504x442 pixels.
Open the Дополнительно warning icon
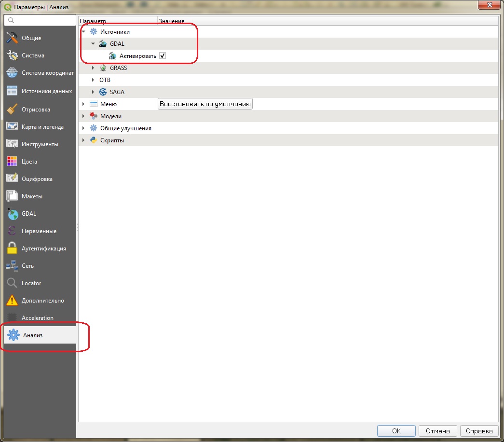point(12,301)
